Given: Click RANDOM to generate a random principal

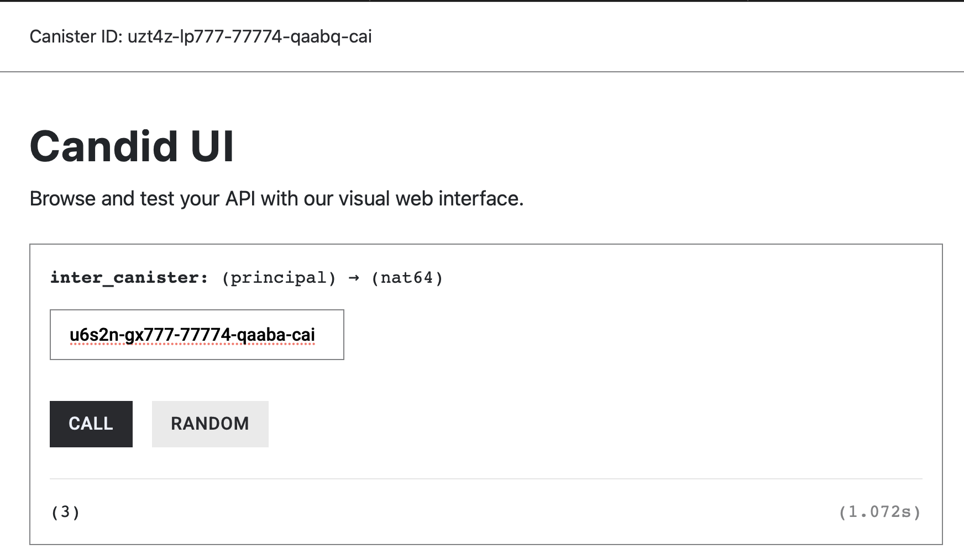Looking at the screenshot, I should coord(209,424).
